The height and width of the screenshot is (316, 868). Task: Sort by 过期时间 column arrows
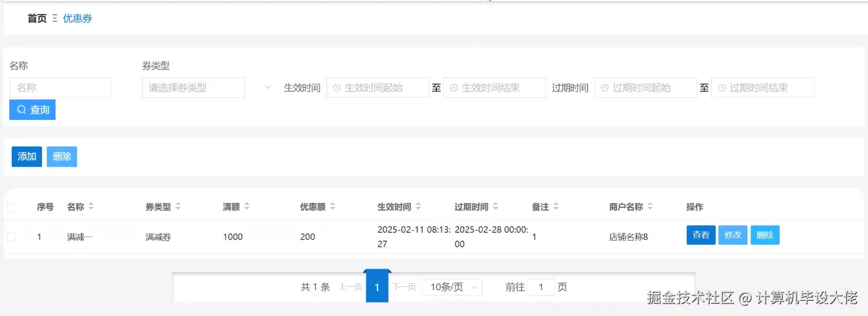[495, 207]
